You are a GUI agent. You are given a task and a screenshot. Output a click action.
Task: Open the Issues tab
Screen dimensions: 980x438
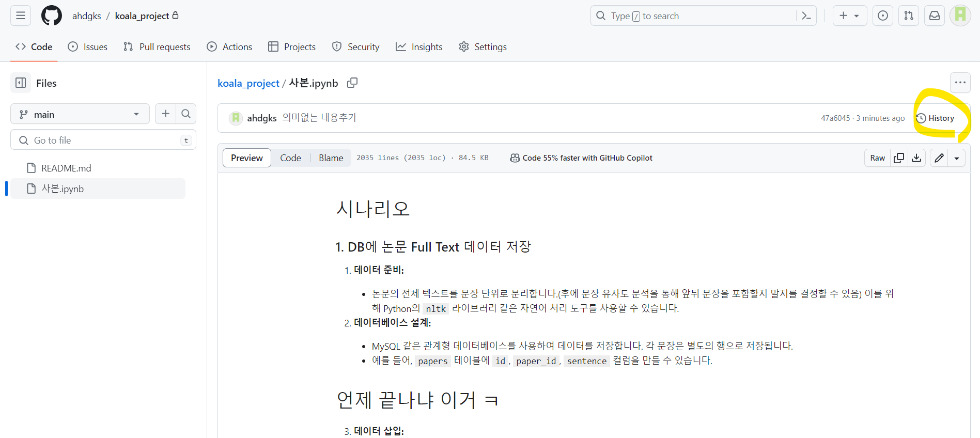coord(88,47)
